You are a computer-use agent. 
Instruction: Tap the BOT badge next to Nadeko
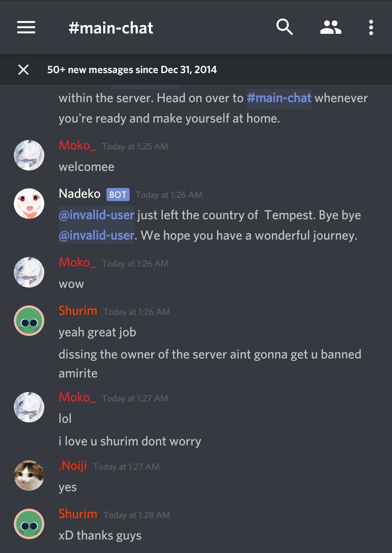point(118,195)
